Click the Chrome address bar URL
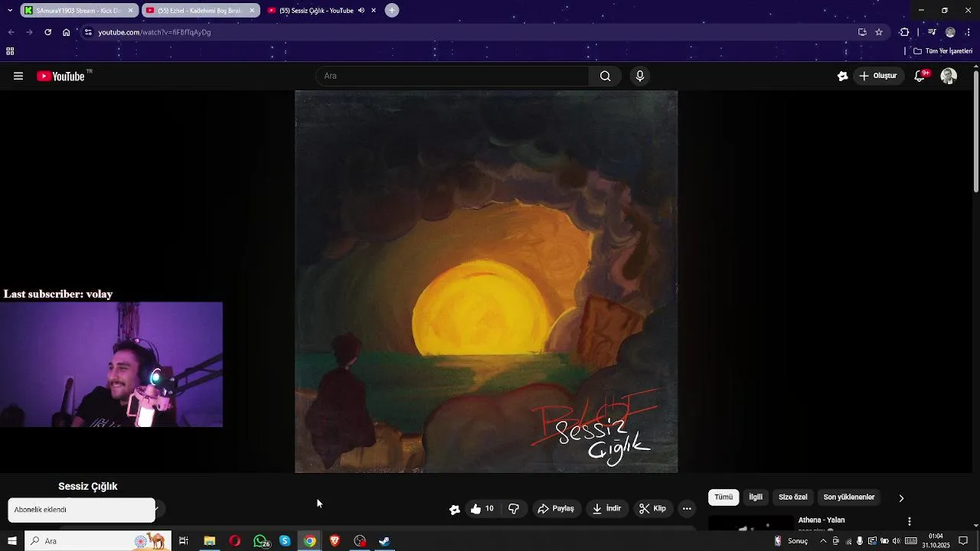 (155, 32)
